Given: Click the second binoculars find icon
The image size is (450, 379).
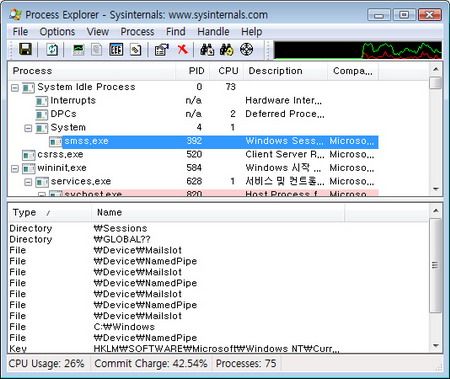Looking at the screenshot, I should 227,50.
